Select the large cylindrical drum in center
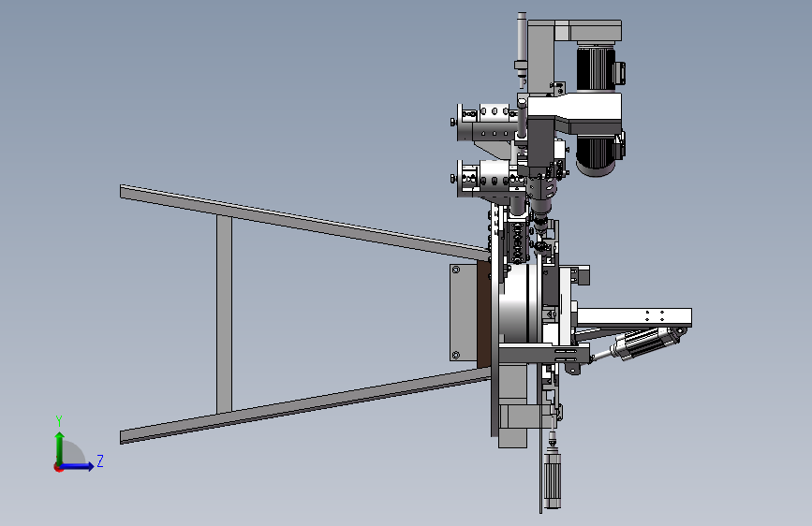The image size is (812, 526). (x=519, y=304)
